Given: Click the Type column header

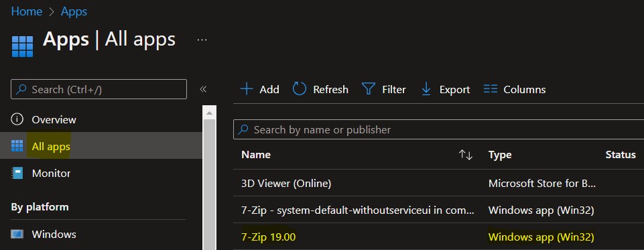Looking at the screenshot, I should tap(500, 155).
